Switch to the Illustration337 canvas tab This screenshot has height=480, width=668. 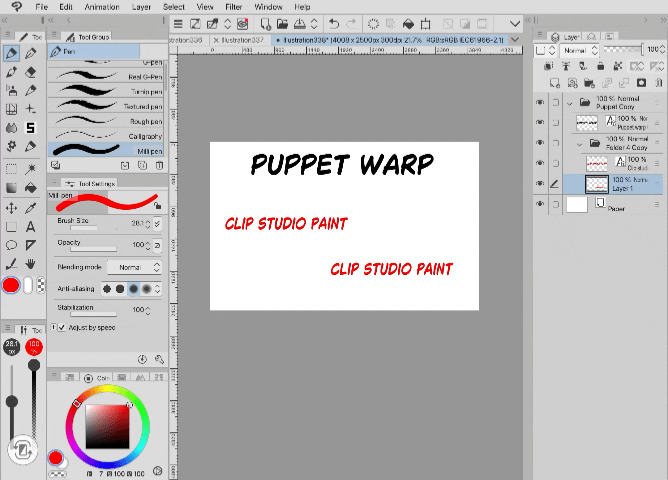[x=242, y=40]
